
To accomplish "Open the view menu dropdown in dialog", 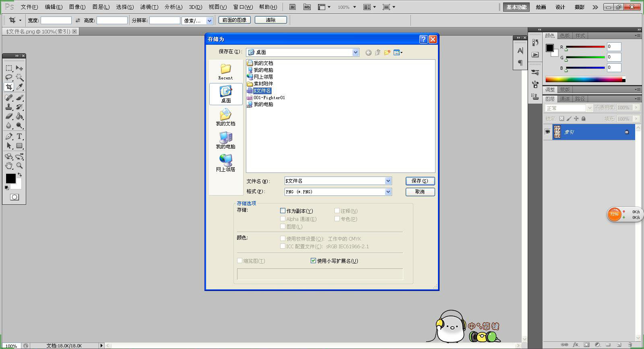I will pos(398,52).
